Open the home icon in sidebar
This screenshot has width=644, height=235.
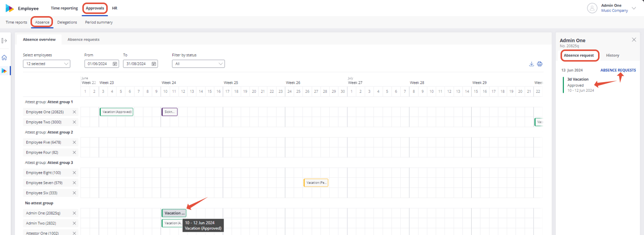(4, 58)
